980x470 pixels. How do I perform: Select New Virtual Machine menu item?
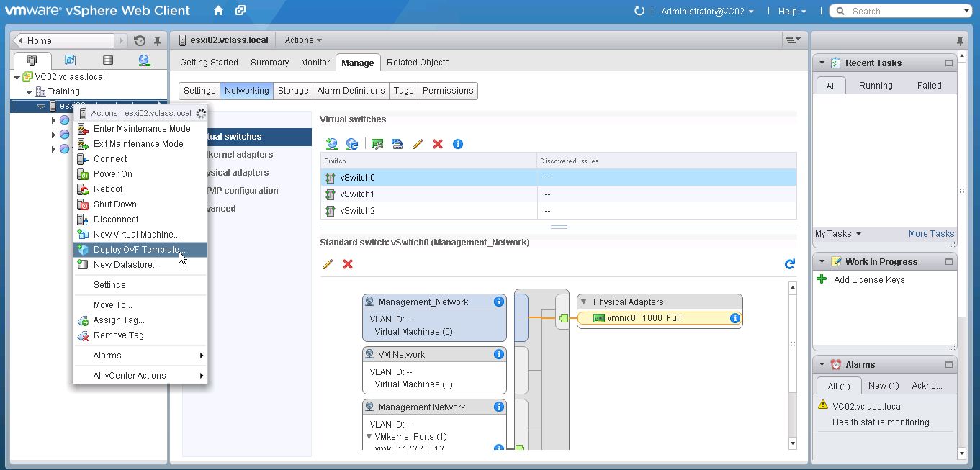(140, 235)
